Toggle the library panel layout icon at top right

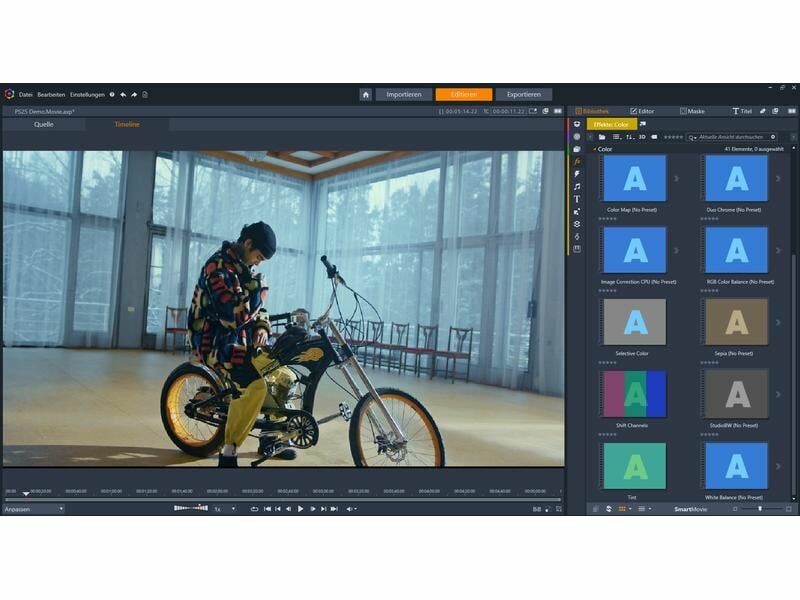click(x=792, y=111)
